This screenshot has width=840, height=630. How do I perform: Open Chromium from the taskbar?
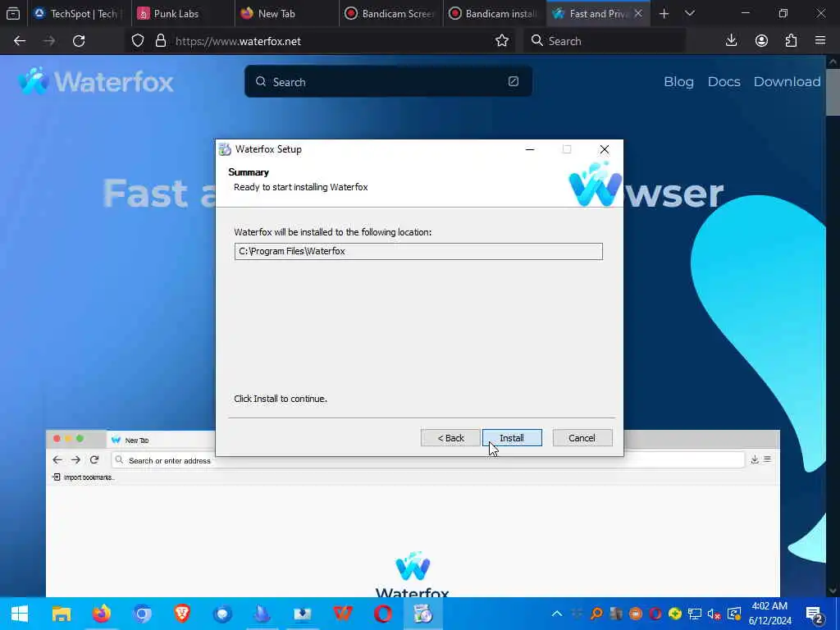pyautogui.click(x=143, y=614)
